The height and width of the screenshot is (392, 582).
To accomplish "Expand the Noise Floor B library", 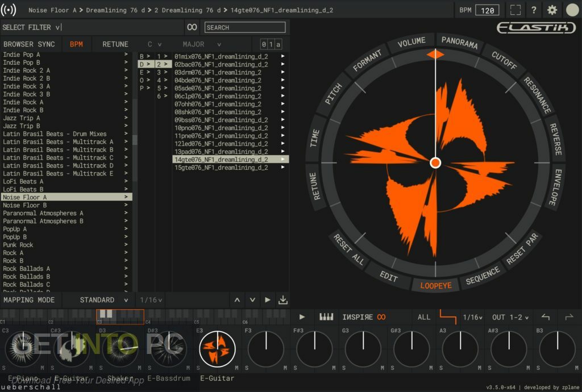I will 66,205.
